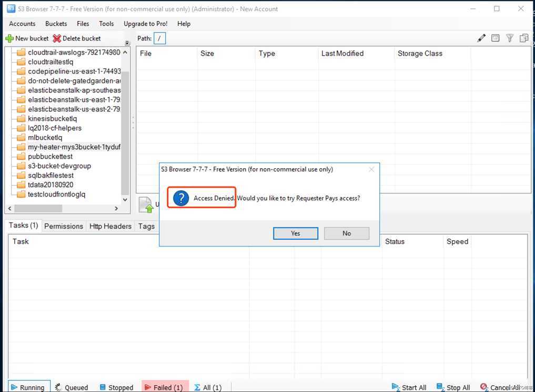Click No in the Access Denied dialog
Screen dimensions: 535x392
[347, 233]
